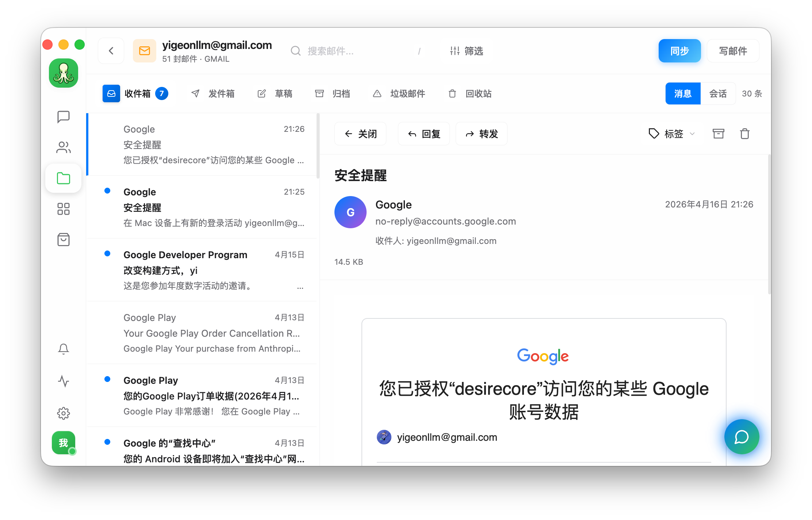Click 写邮件 to compose a new email

pos(733,51)
